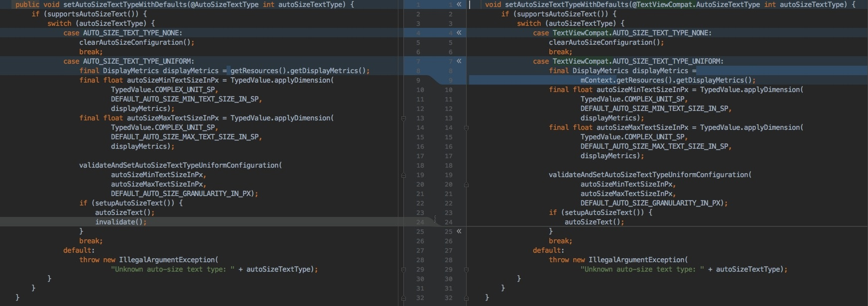Viewport: 868px width, 306px height.
Task: Click 'DEFAULT_AUTO_SIZE_GRANULARITY_IN_PX);' in right pane
Action: point(654,203)
